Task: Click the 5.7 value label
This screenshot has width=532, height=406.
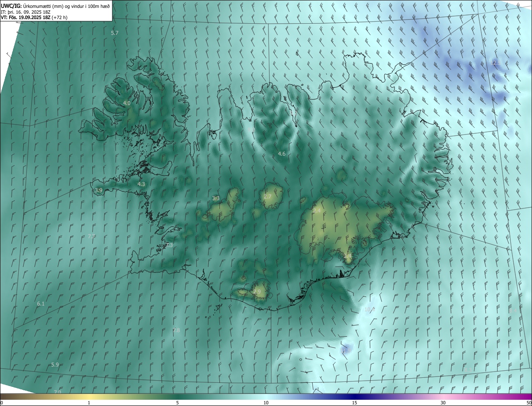Action: (x=115, y=32)
